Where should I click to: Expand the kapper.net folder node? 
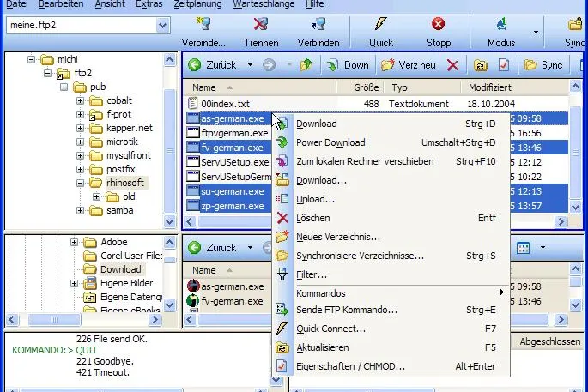point(80,128)
